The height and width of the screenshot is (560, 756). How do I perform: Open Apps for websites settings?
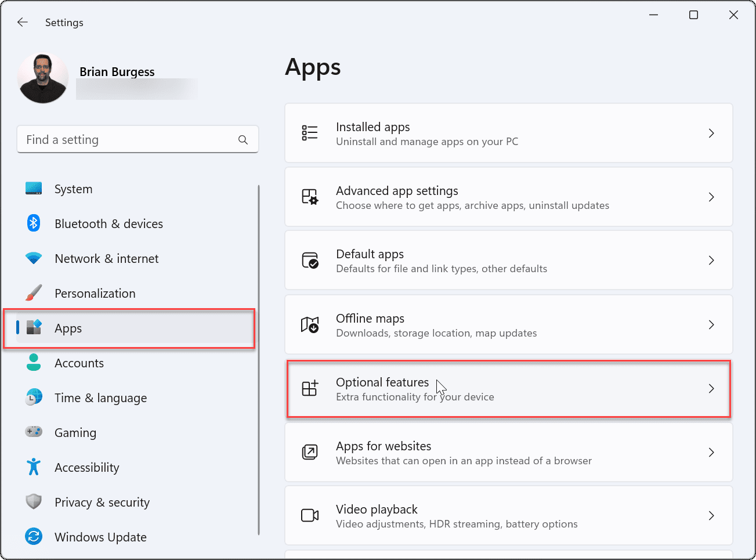click(508, 452)
